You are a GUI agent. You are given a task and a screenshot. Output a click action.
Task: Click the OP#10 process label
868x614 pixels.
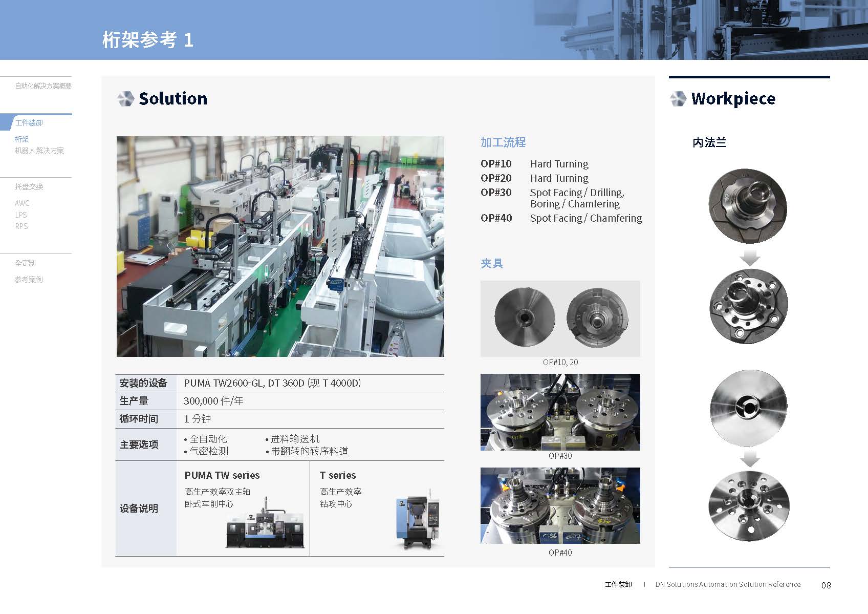tap(496, 164)
